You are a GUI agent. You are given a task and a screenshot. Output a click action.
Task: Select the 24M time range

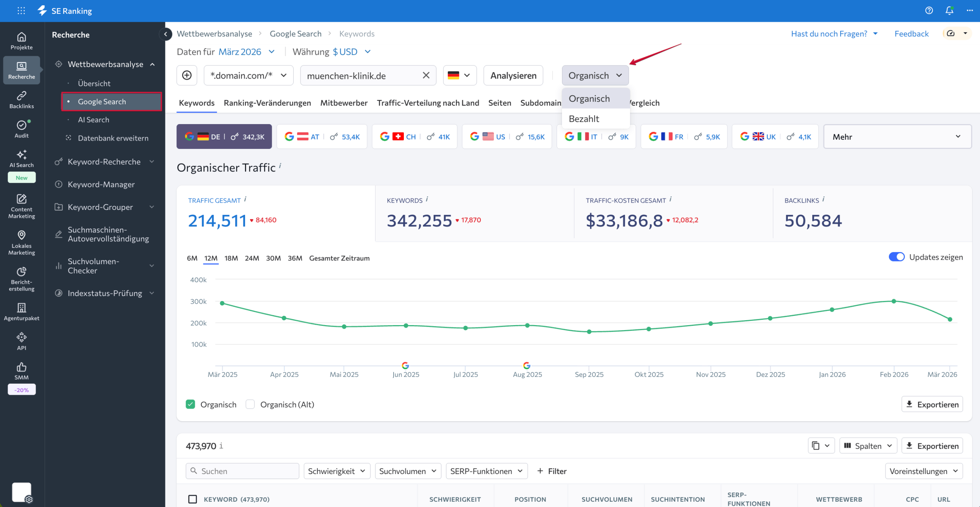(252, 258)
